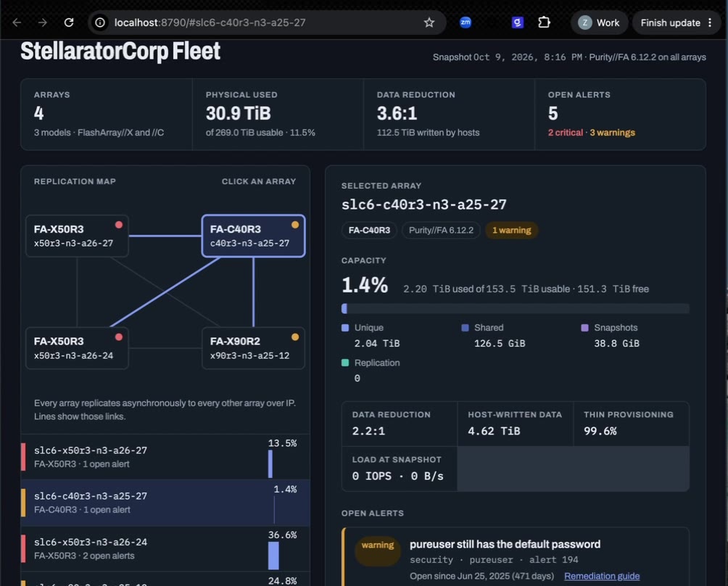Click red status dot on x50r3-n3-a26-27 node

tap(119, 225)
